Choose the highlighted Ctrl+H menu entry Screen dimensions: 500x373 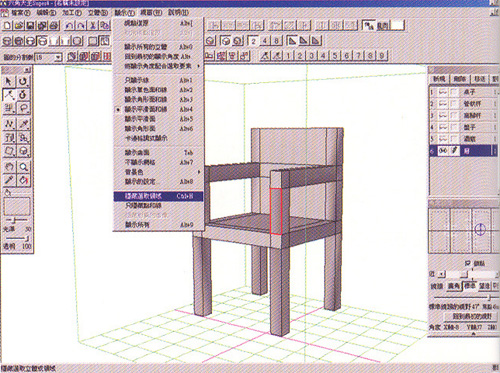tap(158, 196)
